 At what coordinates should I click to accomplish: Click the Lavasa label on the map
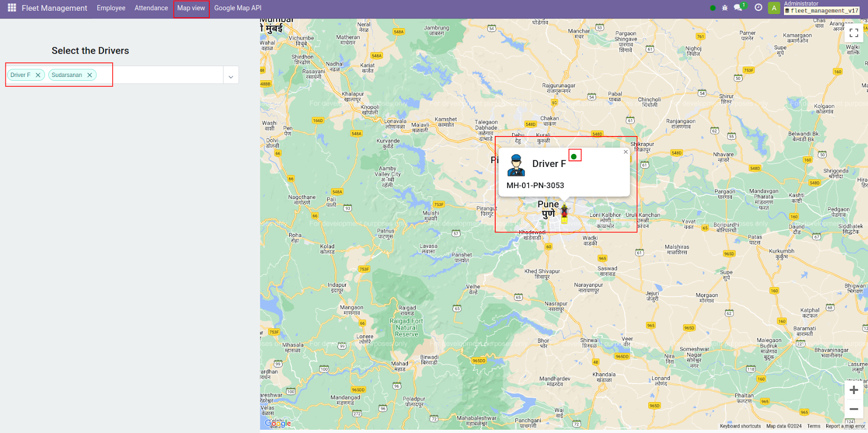(429, 249)
